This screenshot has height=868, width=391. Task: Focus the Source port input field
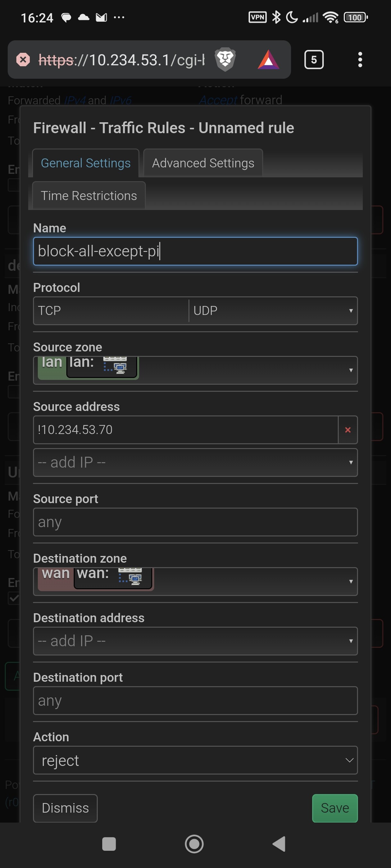195,522
